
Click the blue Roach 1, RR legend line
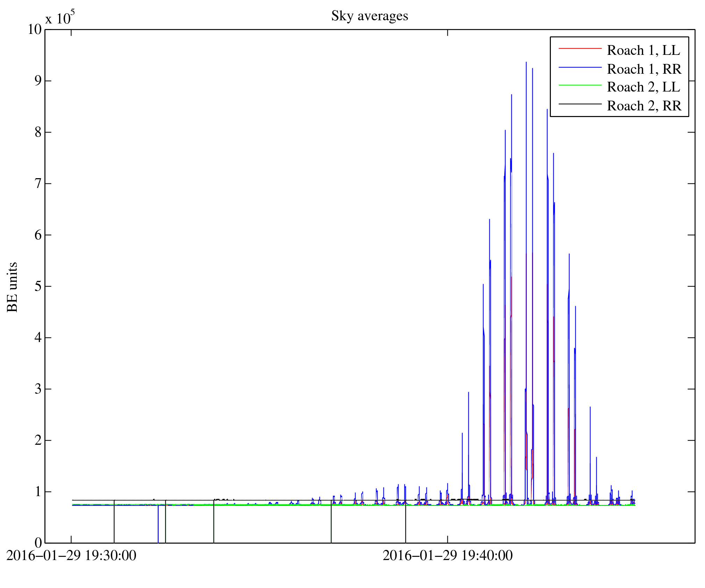pyautogui.click(x=580, y=67)
